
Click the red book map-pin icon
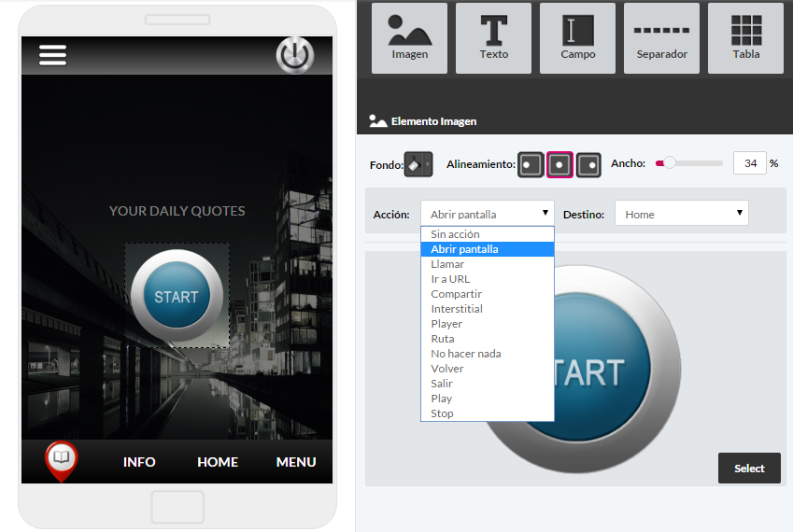[62, 461]
